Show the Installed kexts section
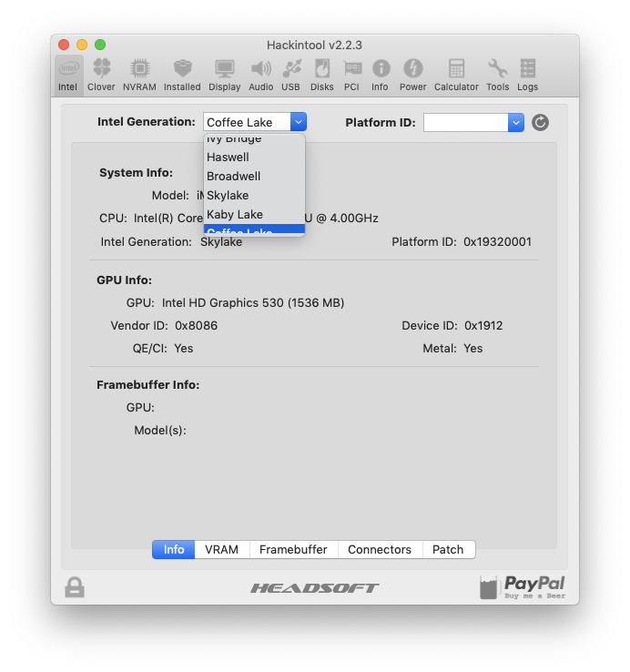Image resolution: width=630 pixels, height=672 pixels. tap(182, 76)
